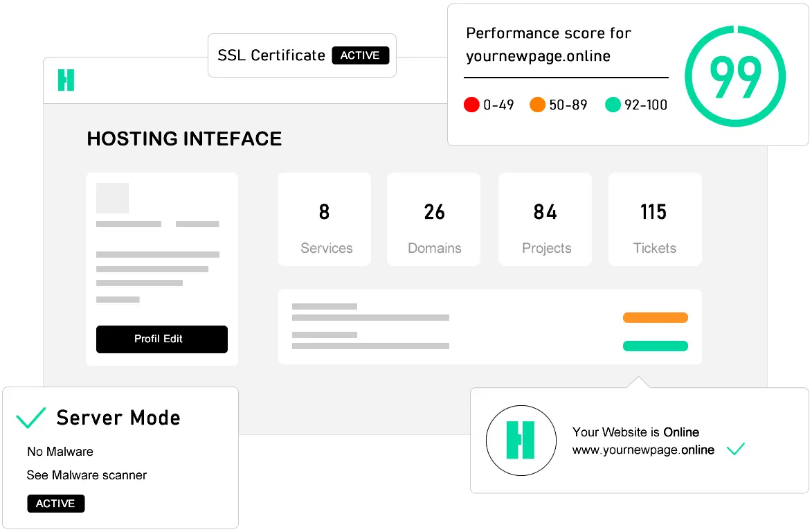
Task: Click the checkmark next to www.yournewpage.online
Action: (x=736, y=449)
